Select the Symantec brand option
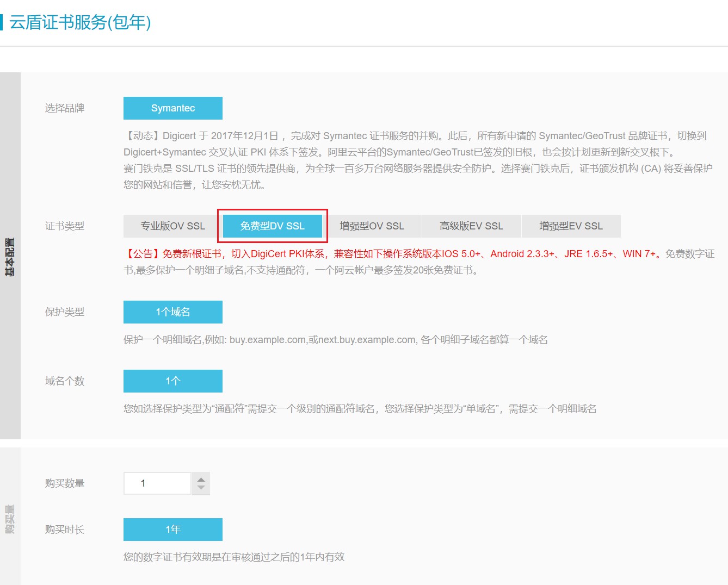Screen dimensions: 728x585 pyautogui.click(x=172, y=108)
